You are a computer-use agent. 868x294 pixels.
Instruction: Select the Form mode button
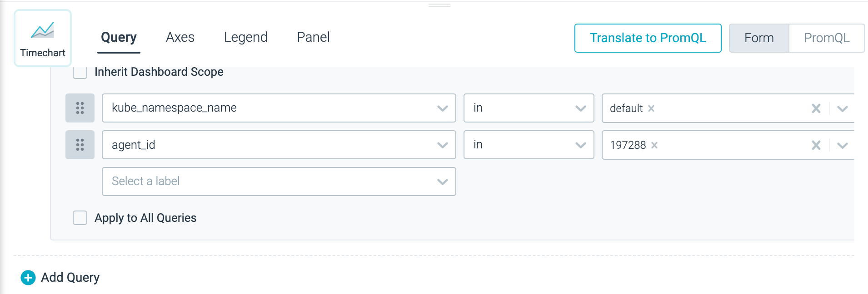tap(759, 38)
